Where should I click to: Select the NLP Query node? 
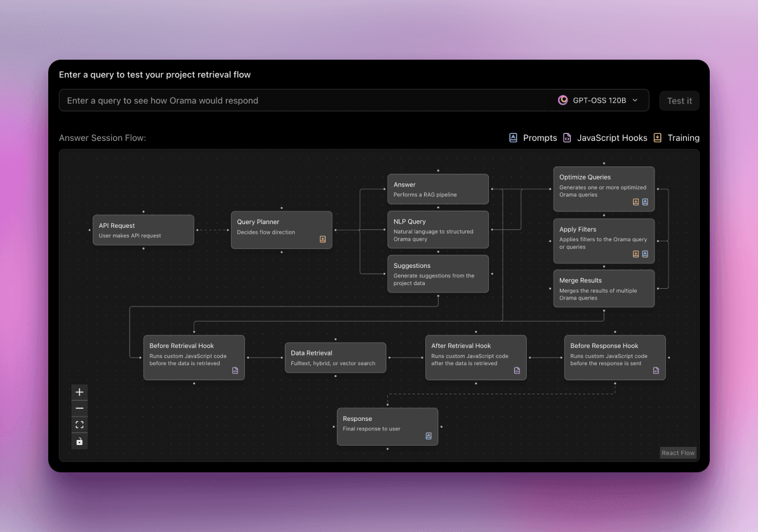438,230
